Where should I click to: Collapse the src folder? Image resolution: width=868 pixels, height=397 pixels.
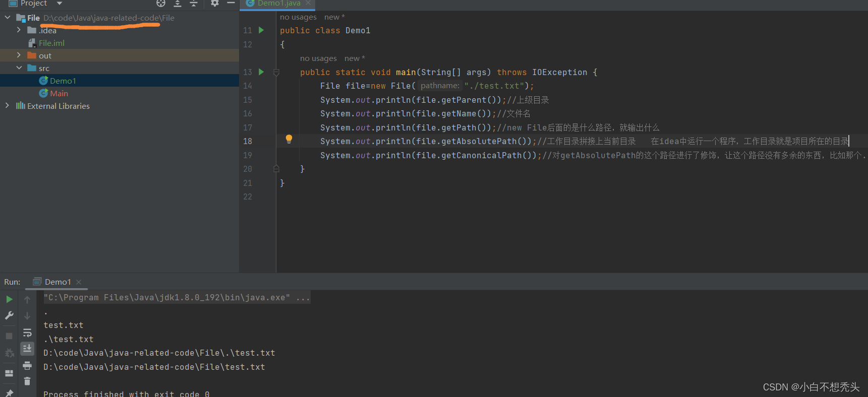click(19, 68)
